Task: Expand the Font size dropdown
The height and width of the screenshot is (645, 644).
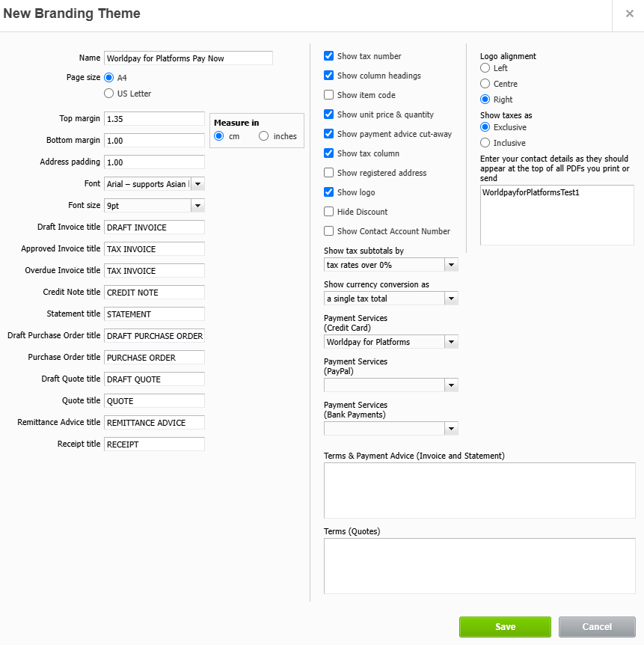Action: pos(198,206)
